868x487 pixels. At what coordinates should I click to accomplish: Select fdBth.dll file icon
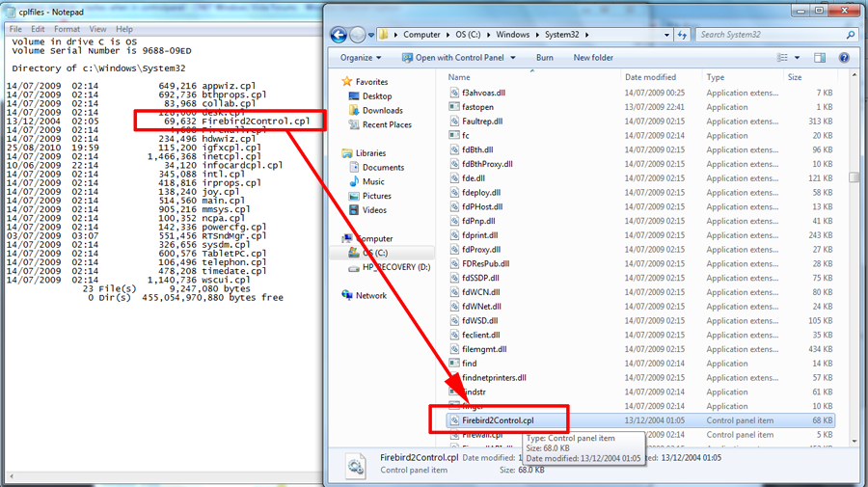click(454, 149)
